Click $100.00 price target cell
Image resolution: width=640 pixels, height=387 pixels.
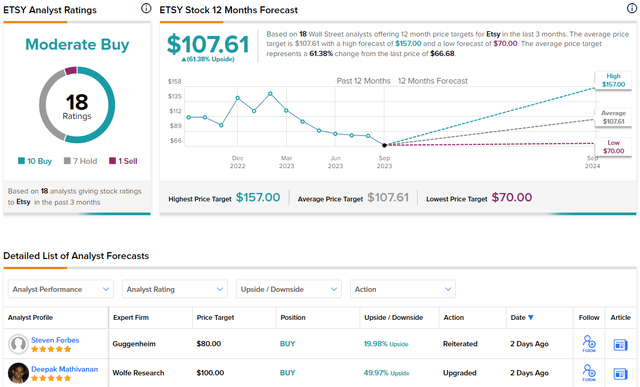coord(210,373)
